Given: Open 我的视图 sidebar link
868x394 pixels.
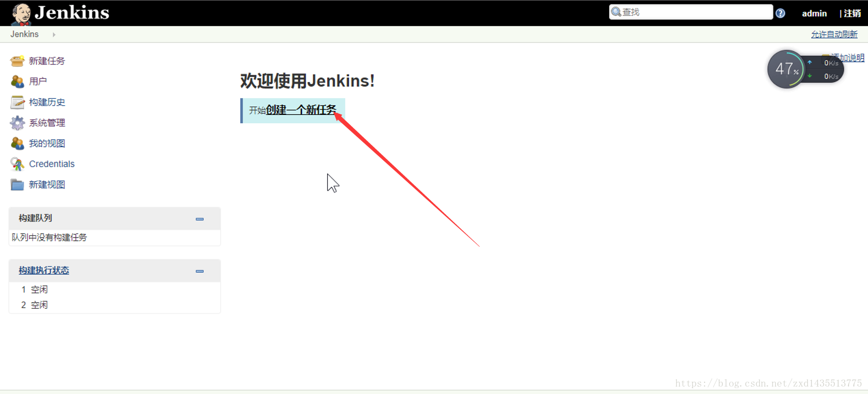Looking at the screenshot, I should (47, 143).
